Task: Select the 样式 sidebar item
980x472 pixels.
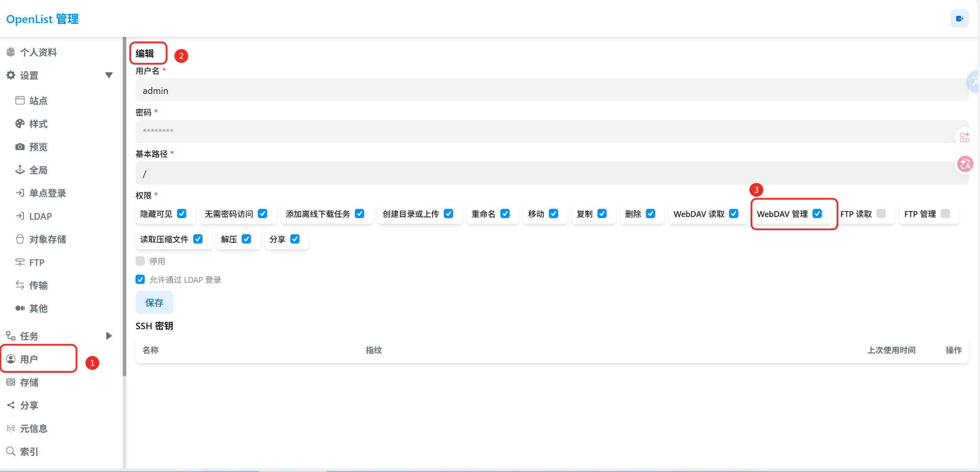Action: (38, 123)
